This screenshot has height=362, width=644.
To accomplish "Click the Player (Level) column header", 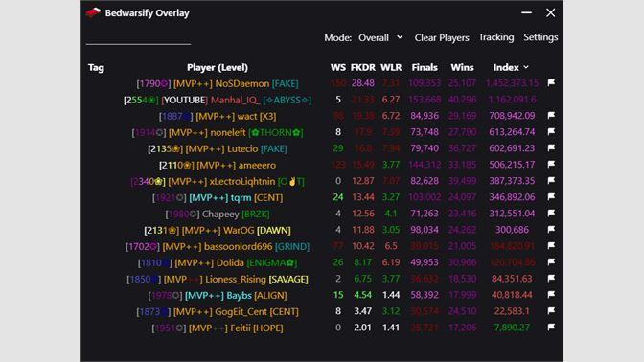I will click(x=218, y=67).
